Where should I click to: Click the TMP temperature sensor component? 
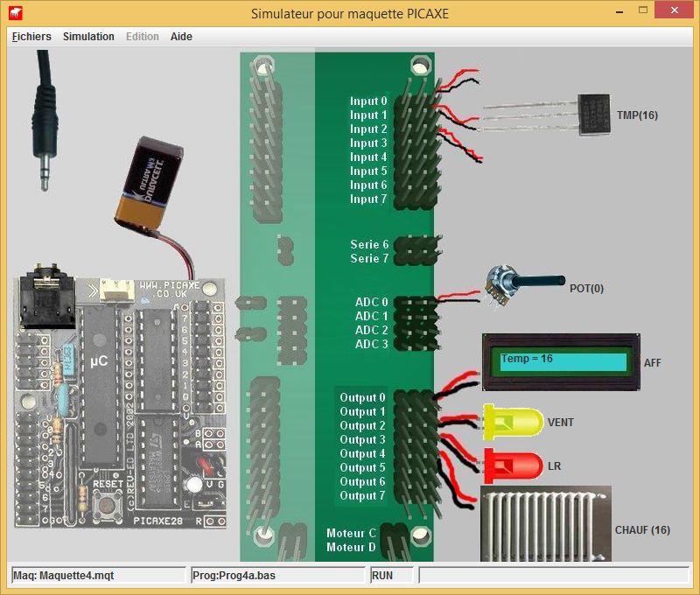click(x=594, y=114)
